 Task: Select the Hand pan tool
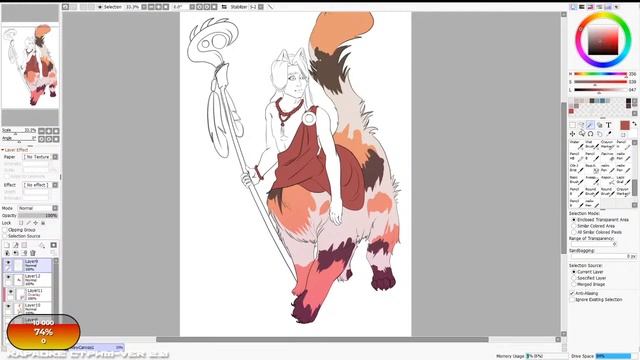pyautogui.click(x=600, y=134)
